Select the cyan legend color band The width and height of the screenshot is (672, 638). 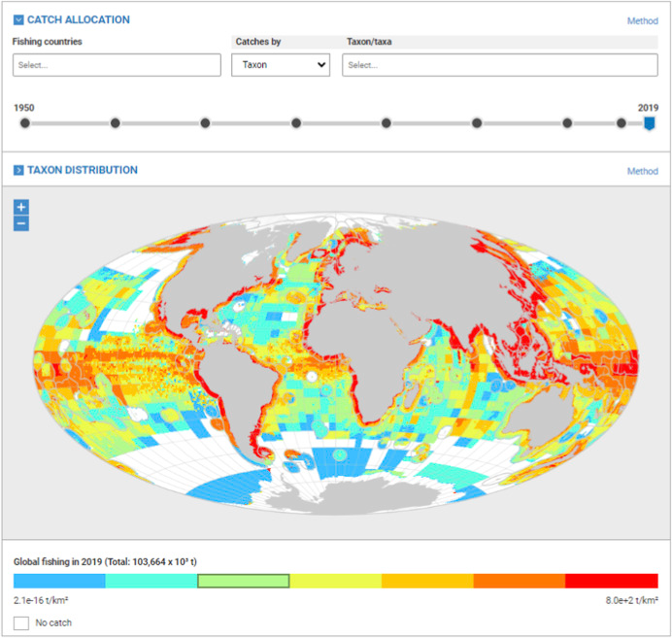point(151,581)
